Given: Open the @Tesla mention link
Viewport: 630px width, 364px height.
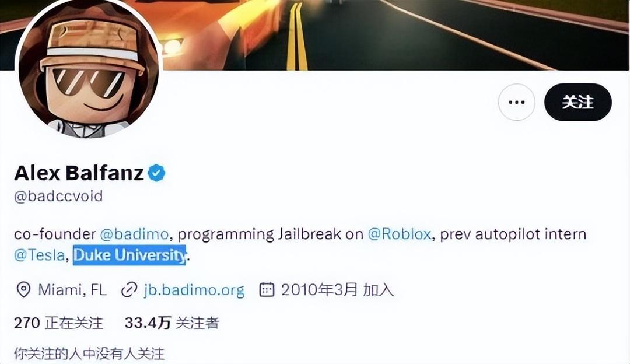Looking at the screenshot, I should coord(40,255).
